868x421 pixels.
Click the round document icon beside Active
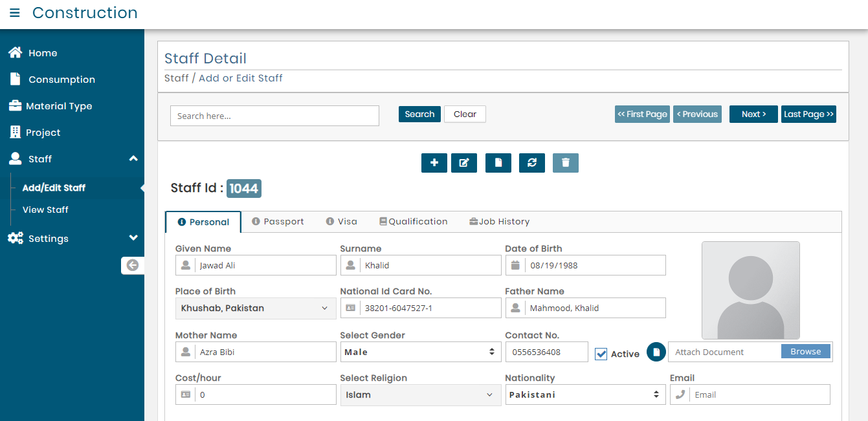(656, 352)
